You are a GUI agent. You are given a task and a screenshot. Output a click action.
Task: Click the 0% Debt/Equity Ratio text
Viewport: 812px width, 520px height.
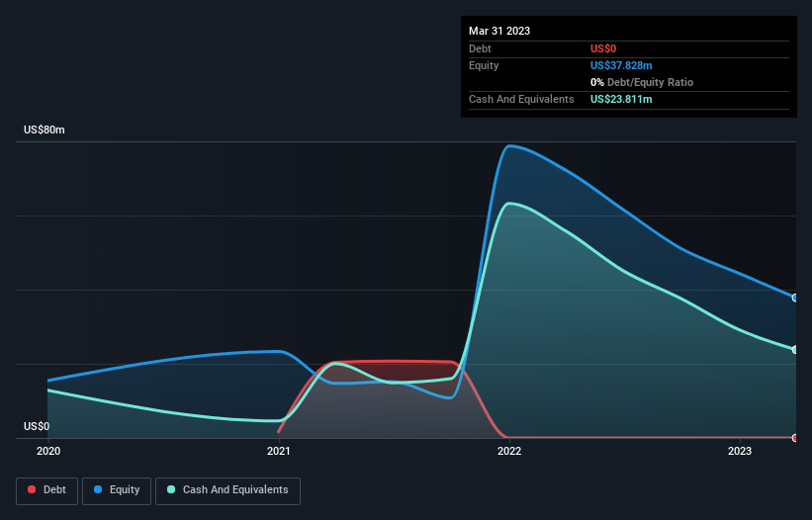click(x=642, y=82)
